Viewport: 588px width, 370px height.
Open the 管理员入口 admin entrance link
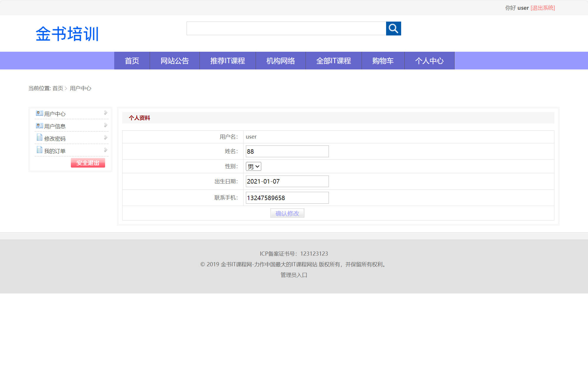(x=293, y=275)
